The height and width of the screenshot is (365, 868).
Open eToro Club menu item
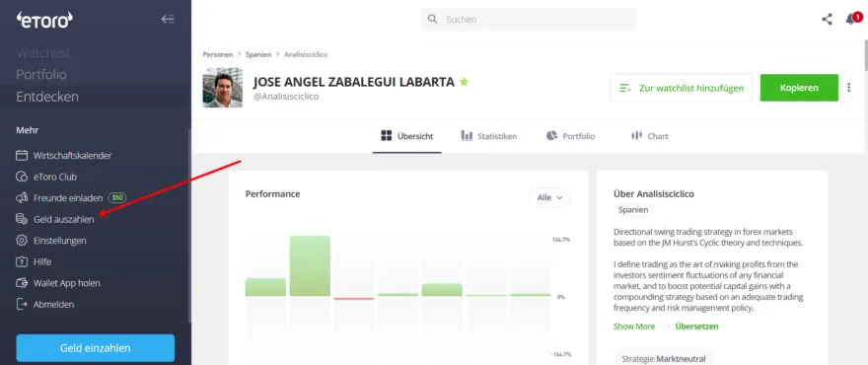coord(55,178)
